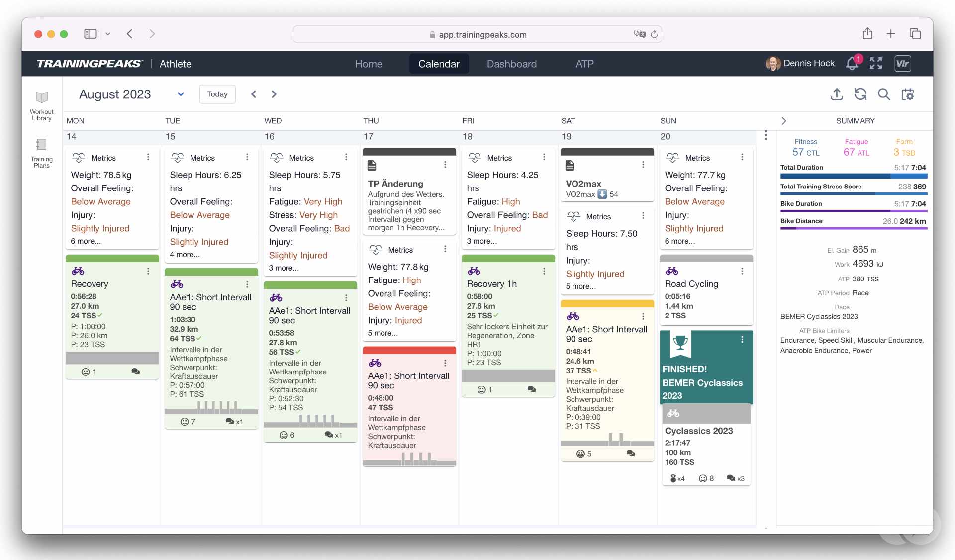
Task: Click the Total Training Stress Score bar
Action: click(x=854, y=194)
